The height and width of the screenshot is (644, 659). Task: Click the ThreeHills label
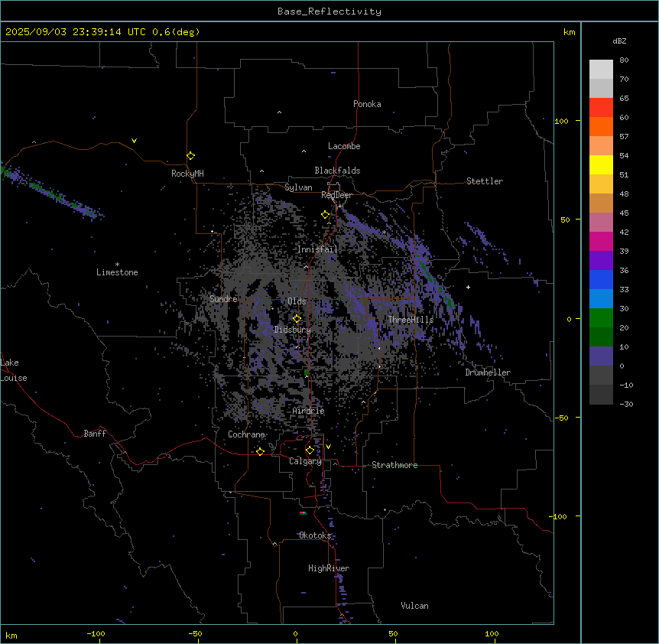[x=411, y=320]
